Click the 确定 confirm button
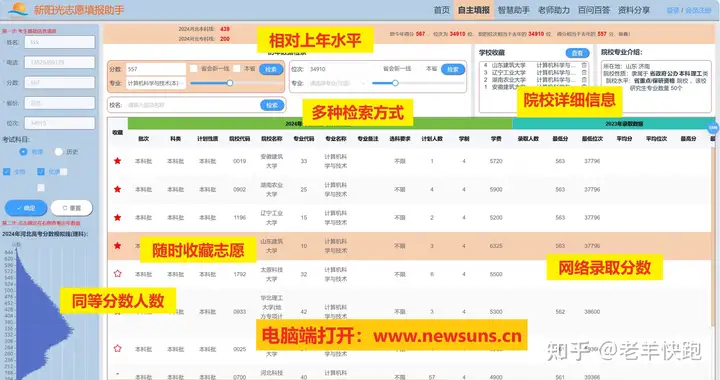Image resolution: width=720 pixels, height=380 pixels. pos(26,208)
